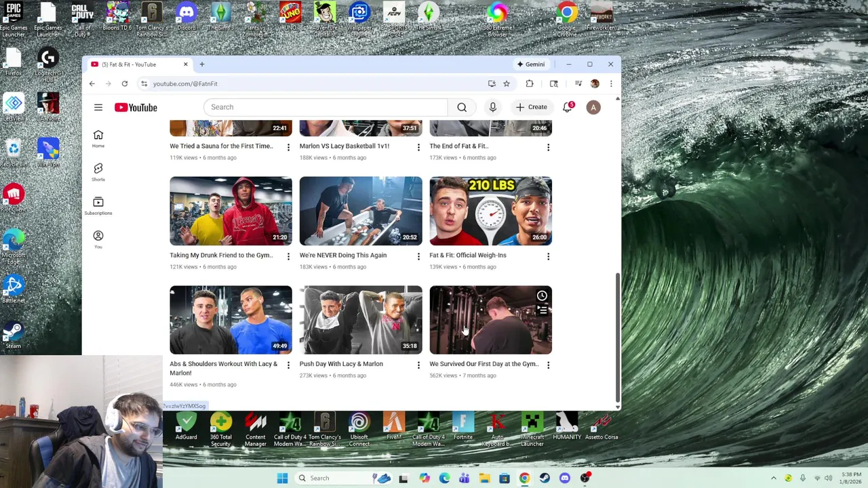The height and width of the screenshot is (488, 868).
Task: Open options for We Survived Our First Day
Action: tap(548, 365)
